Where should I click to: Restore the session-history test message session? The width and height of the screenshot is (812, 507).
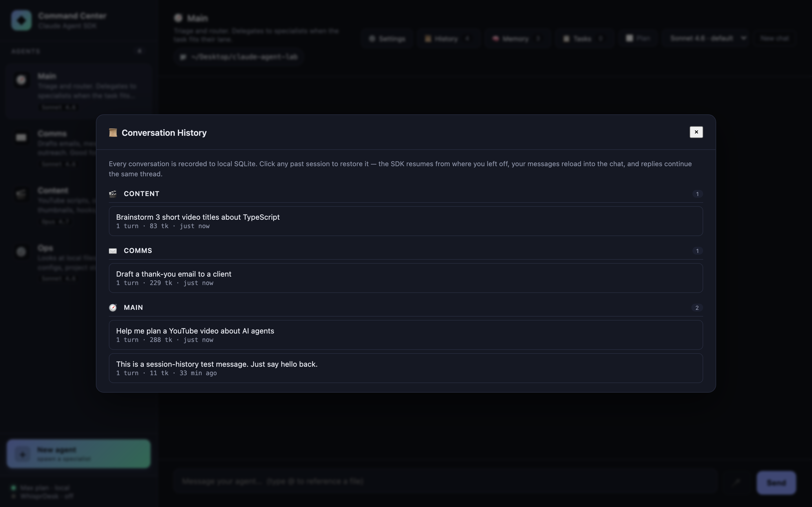tap(405, 368)
